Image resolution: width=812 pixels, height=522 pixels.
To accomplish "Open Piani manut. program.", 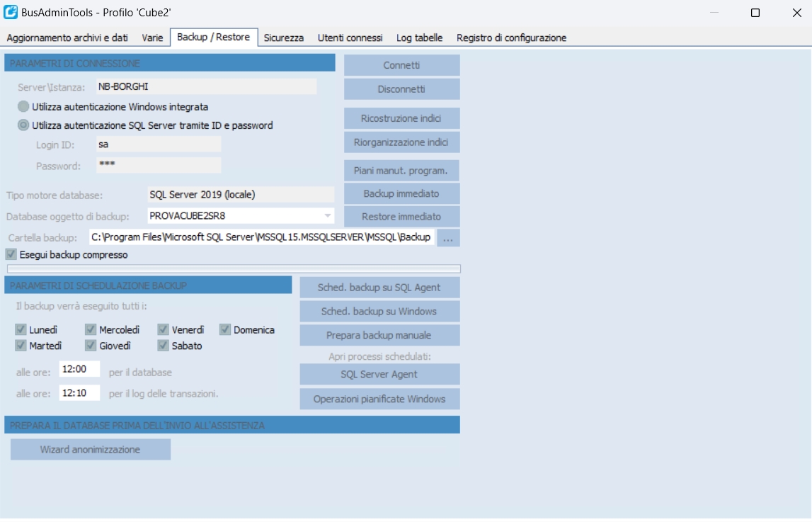I will (x=402, y=171).
